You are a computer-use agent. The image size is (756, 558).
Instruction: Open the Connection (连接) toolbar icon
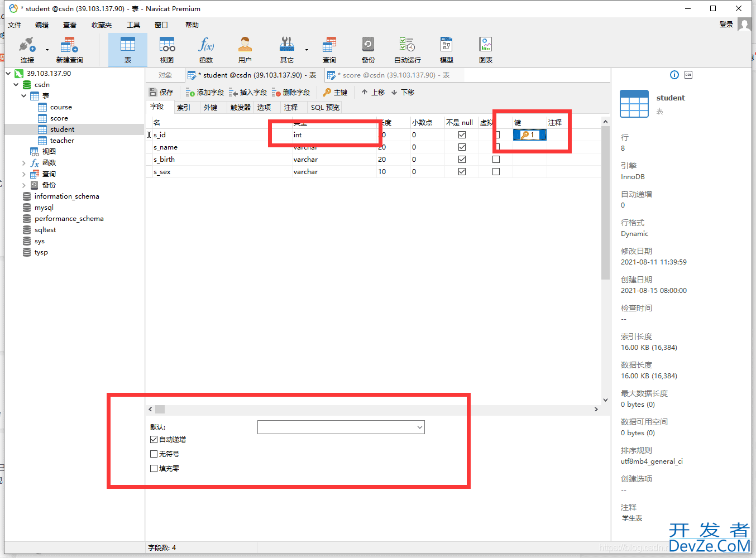tap(27, 50)
